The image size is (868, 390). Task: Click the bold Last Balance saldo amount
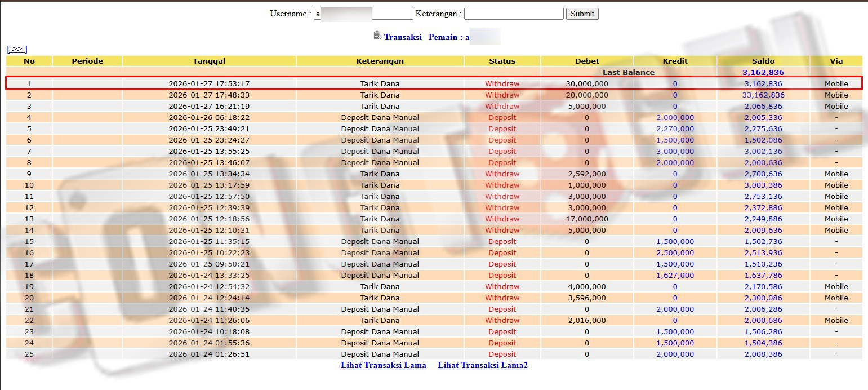[x=763, y=72]
